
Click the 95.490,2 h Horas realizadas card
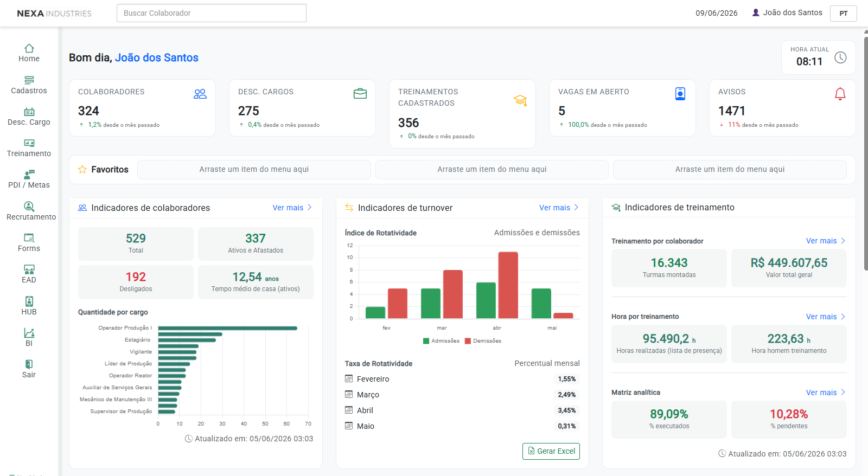[669, 344]
